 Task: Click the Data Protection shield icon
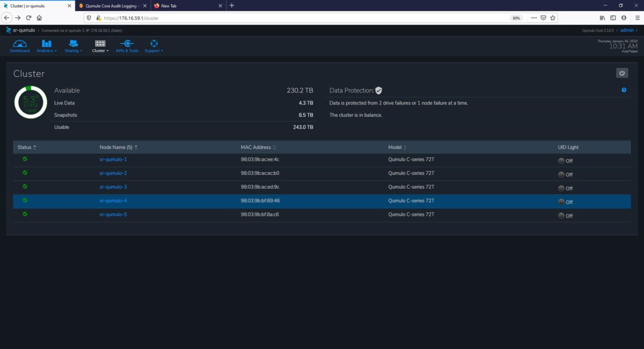click(379, 90)
